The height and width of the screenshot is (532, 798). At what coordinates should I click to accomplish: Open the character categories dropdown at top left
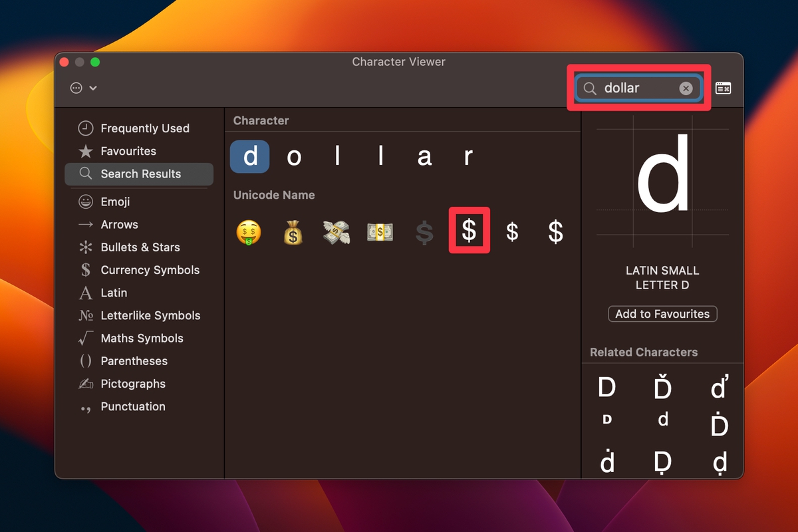tap(80, 88)
